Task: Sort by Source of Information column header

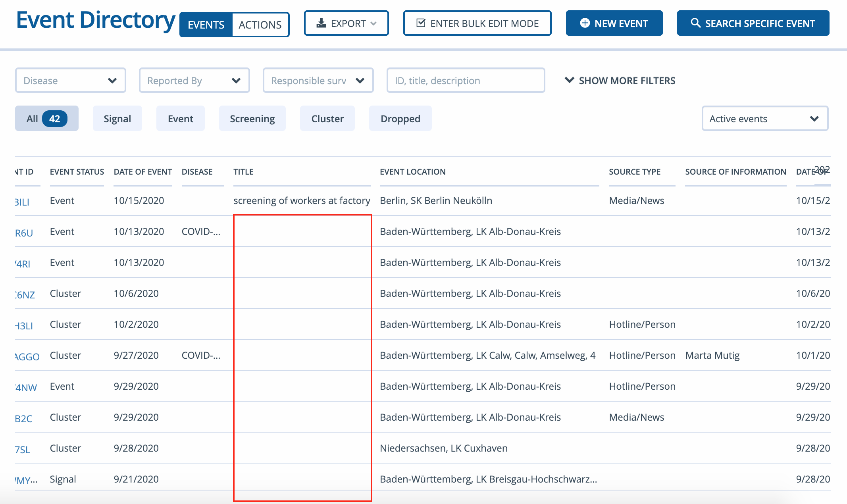Action: pos(735,172)
